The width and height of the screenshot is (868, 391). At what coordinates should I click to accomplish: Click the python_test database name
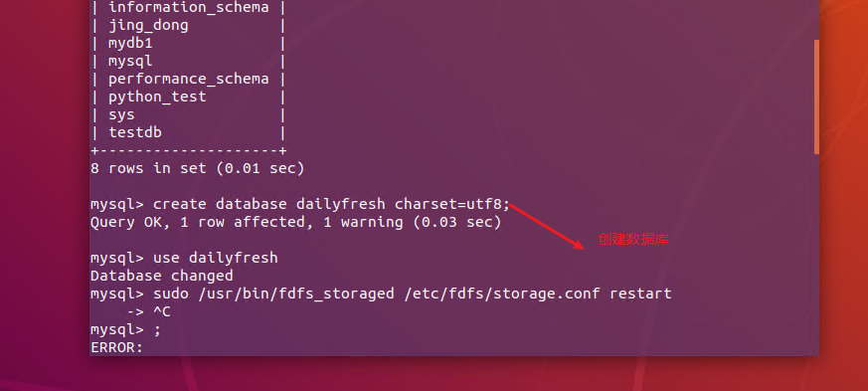[157, 97]
